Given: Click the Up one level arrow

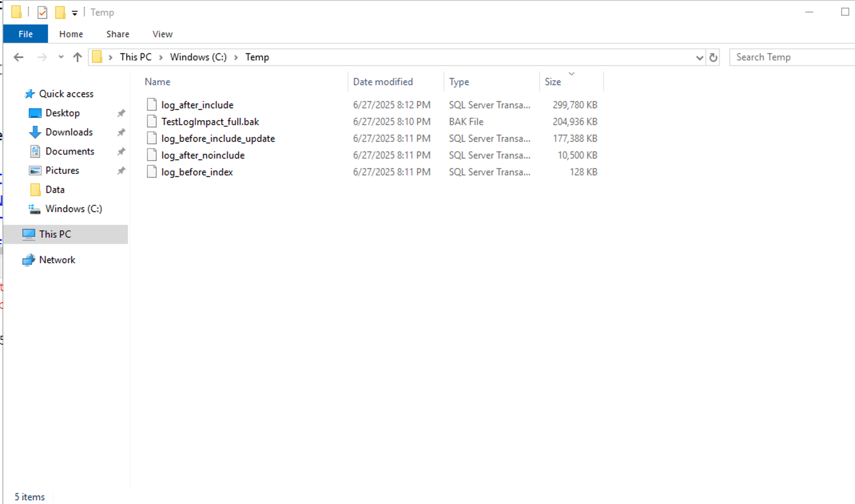Looking at the screenshot, I should (78, 58).
